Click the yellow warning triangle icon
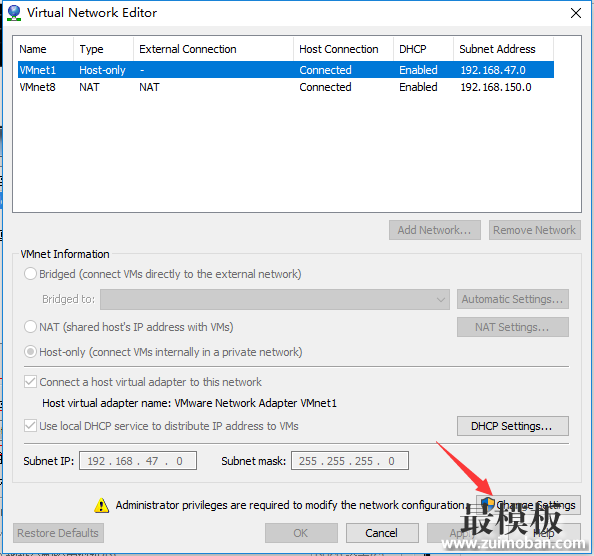 pos(102,505)
